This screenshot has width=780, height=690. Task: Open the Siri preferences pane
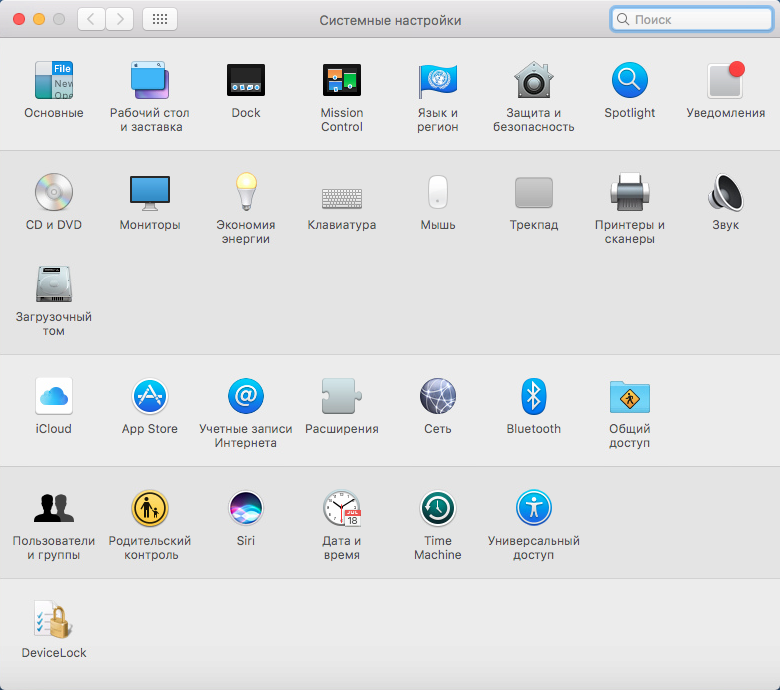pyautogui.click(x=246, y=509)
